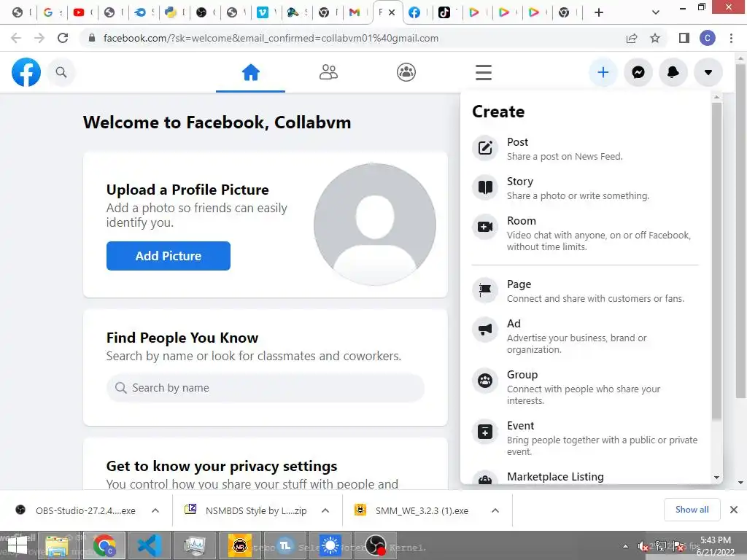Image resolution: width=747 pixels, height=560 pixels.
Task: Open File Explorer from the taskbar
Action: (x=56, y=545)
